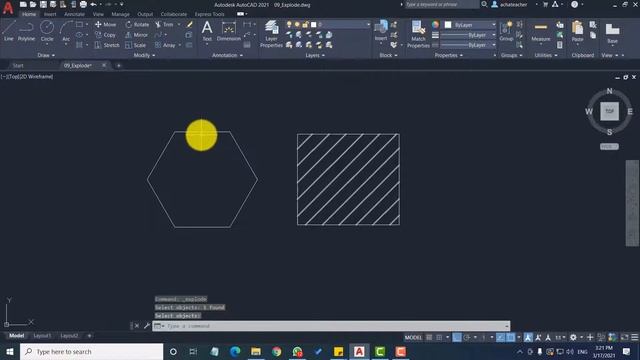Click the Trim tool
640x360 pixels.
pos(164,24)
